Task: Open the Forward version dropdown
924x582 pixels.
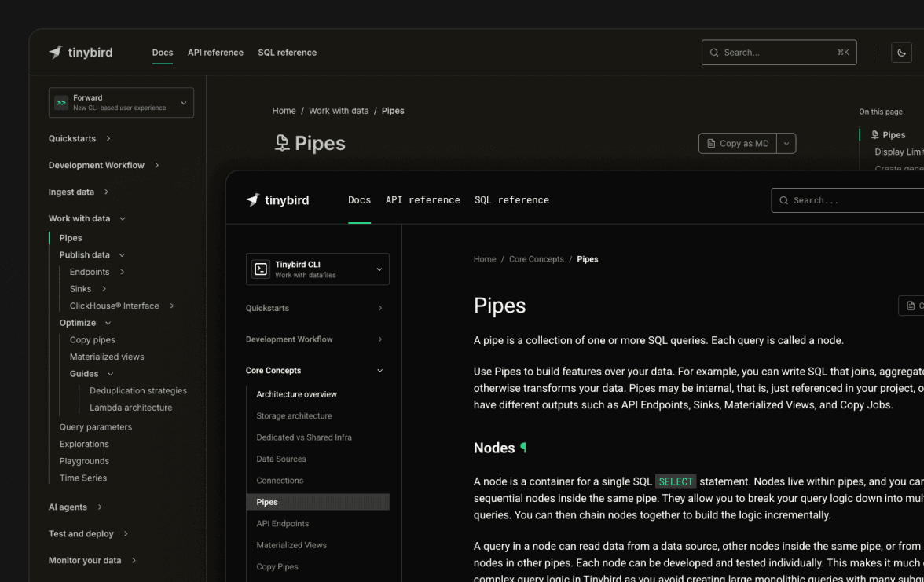Action: click(121, 102)
